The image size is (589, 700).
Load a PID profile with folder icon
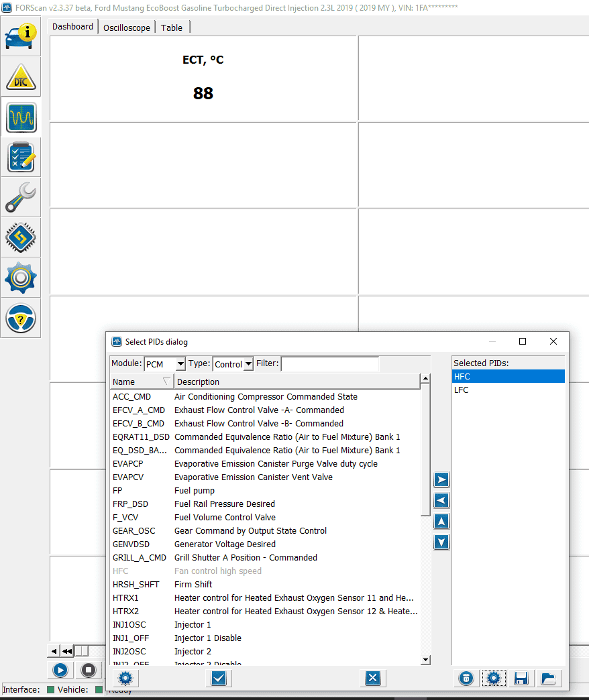tap(548, 679)
